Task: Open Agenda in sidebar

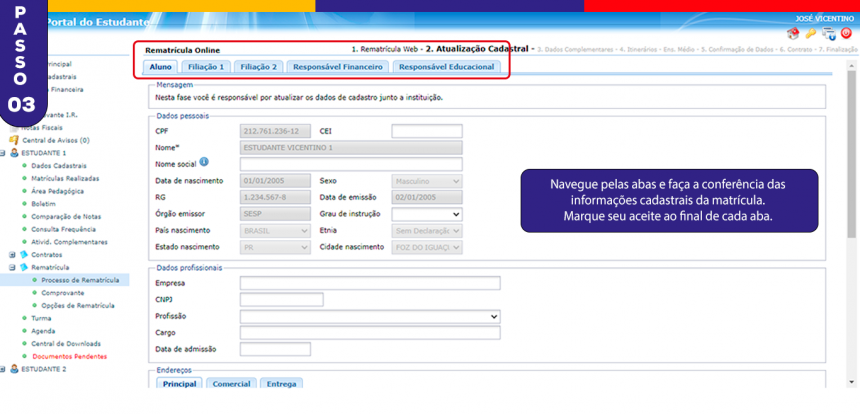Action: [x=43, y=331]
